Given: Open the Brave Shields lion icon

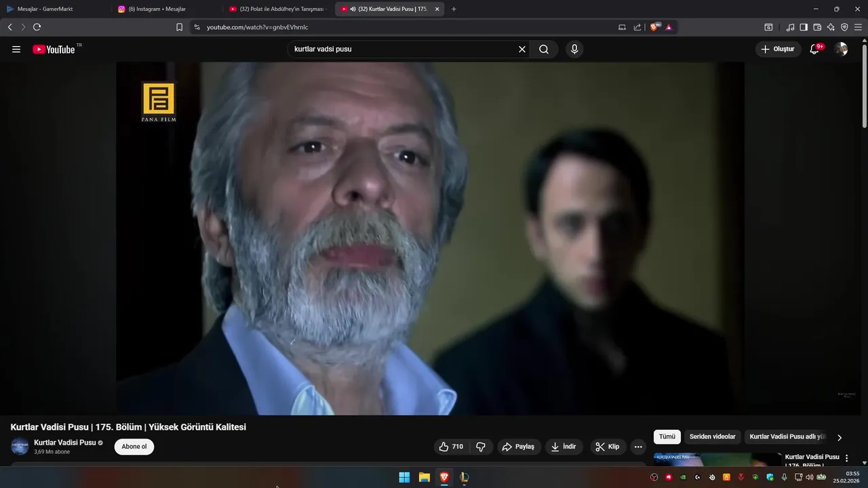Looking at the screenshot, I should (x=654, y=27).
